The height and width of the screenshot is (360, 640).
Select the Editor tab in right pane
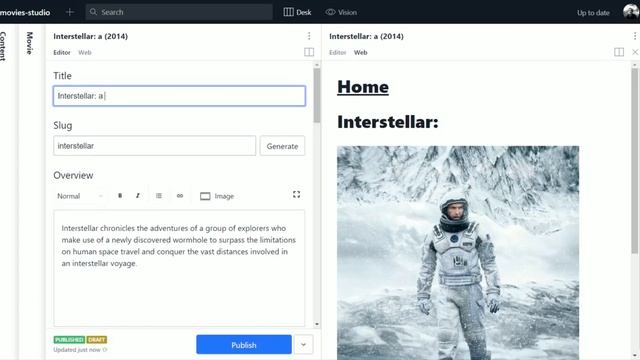point(338,53)
